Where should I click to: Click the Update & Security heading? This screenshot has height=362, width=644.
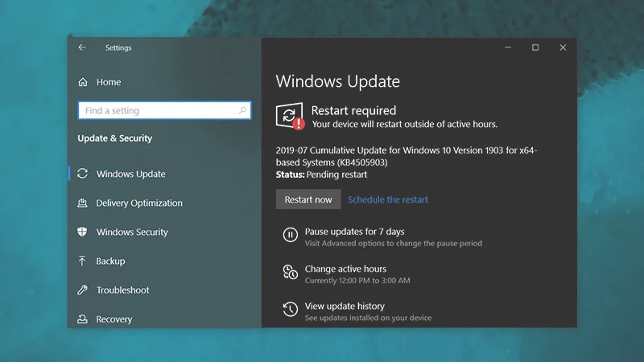tap(114, 138)
